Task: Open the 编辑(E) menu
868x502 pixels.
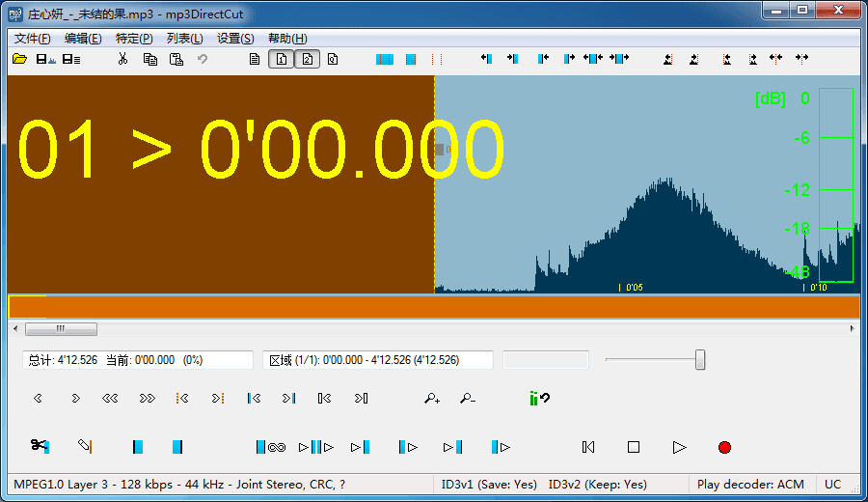Action: pyautogui.click(x=83, y=39)
